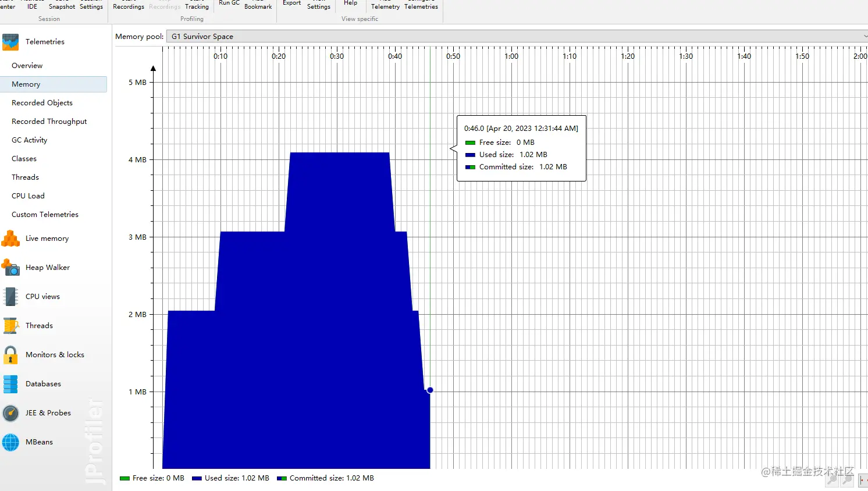Open the MBeans globe icon
The image size is (868, 491).
(10, 442)
